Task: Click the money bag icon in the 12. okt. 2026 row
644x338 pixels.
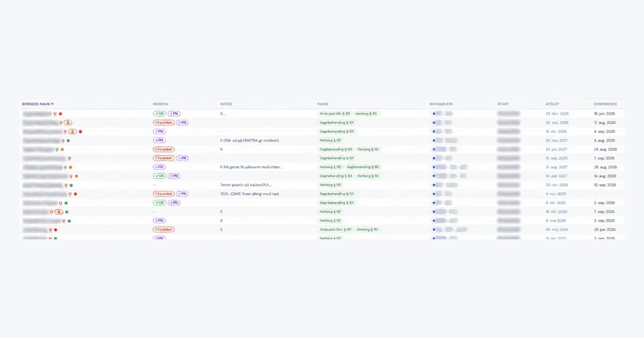Action: tap(72, 131)
